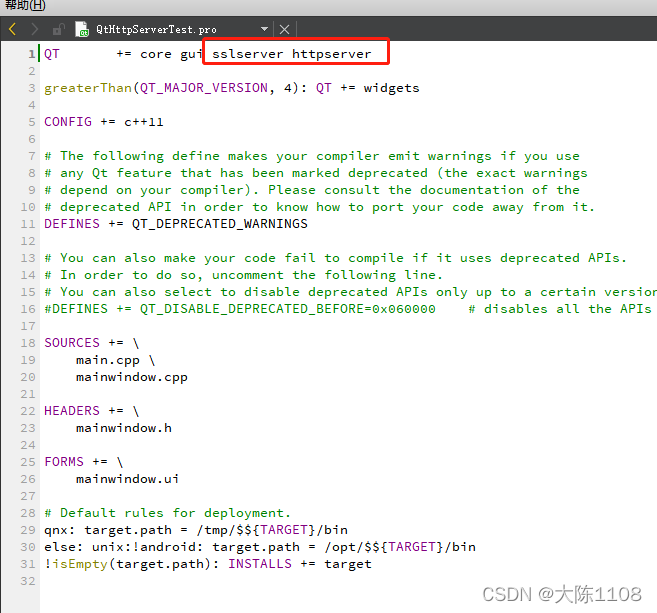
Task: Toggle the file lock icon
Action: coord(59,29)
